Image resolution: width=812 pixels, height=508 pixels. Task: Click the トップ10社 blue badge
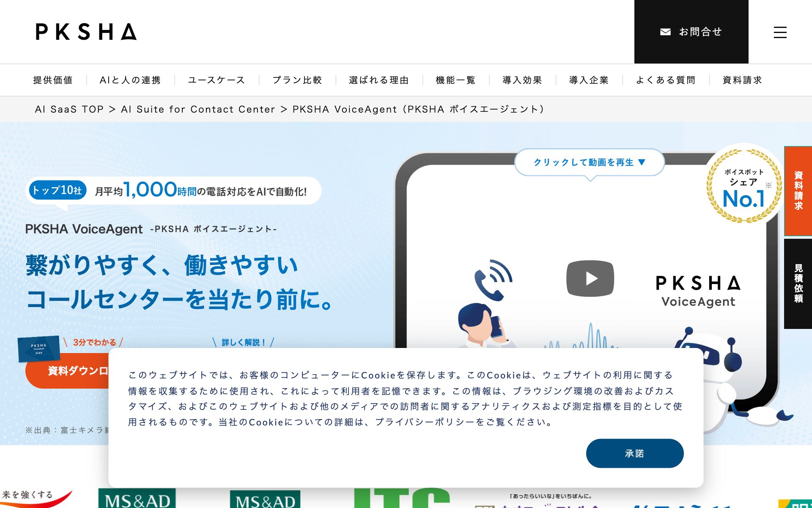tap(58, 190)
